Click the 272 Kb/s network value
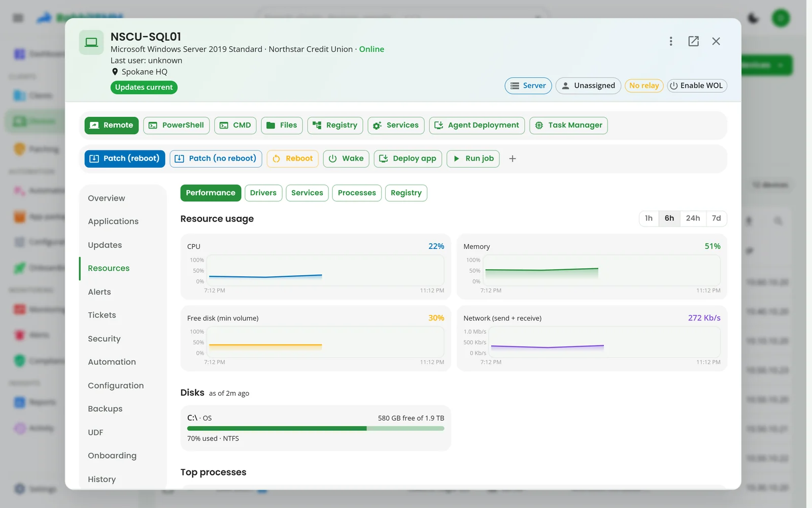The image size is (812, 508). pos(704,318)
